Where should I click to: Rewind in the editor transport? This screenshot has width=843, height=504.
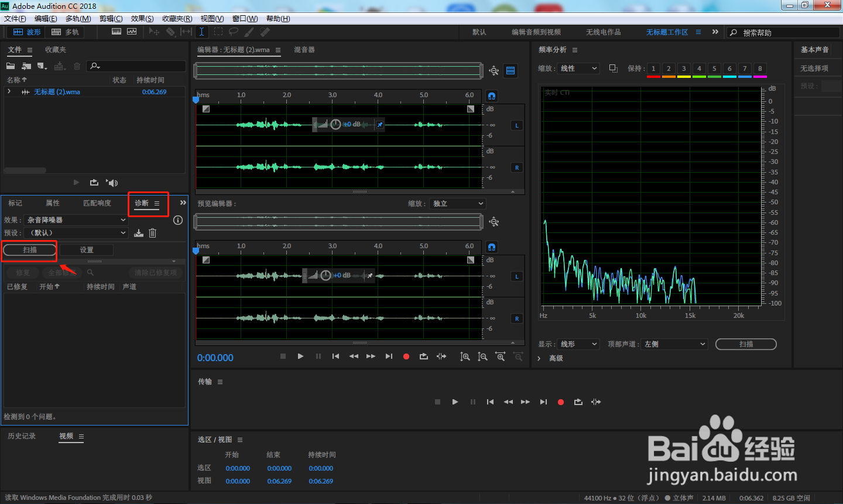[354, 356]
